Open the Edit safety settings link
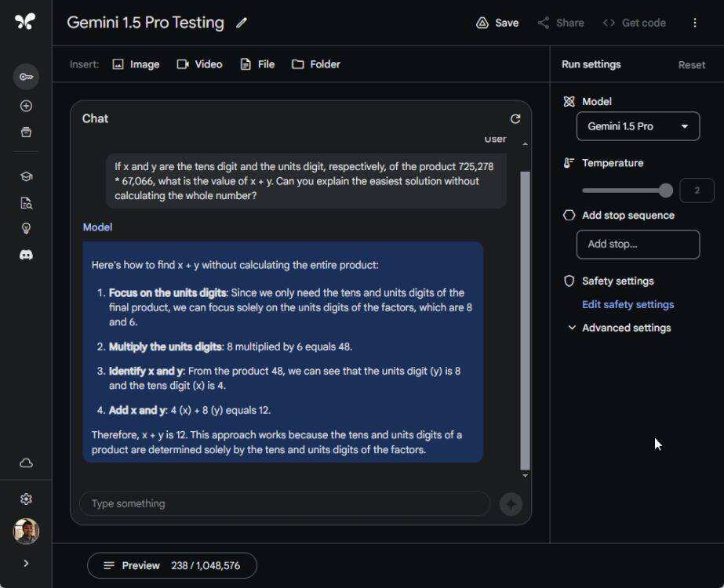This screenshot has width=724, height=588. click(x=628, y=304)
